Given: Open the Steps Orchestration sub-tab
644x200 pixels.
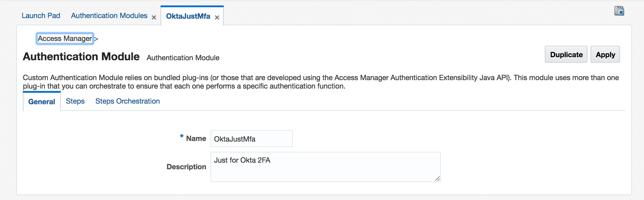Looking at the screenshot, I should pyautogui.click(x=127, y=101).
